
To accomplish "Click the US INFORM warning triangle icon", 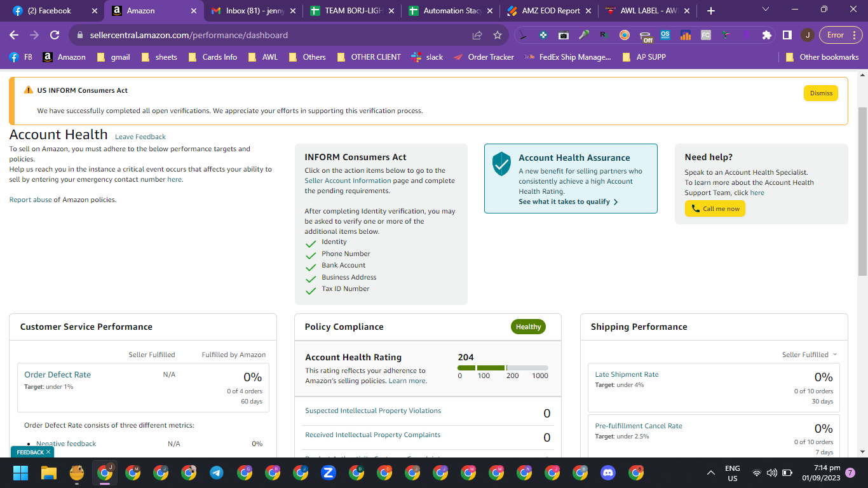I will (x=28, y=90).
